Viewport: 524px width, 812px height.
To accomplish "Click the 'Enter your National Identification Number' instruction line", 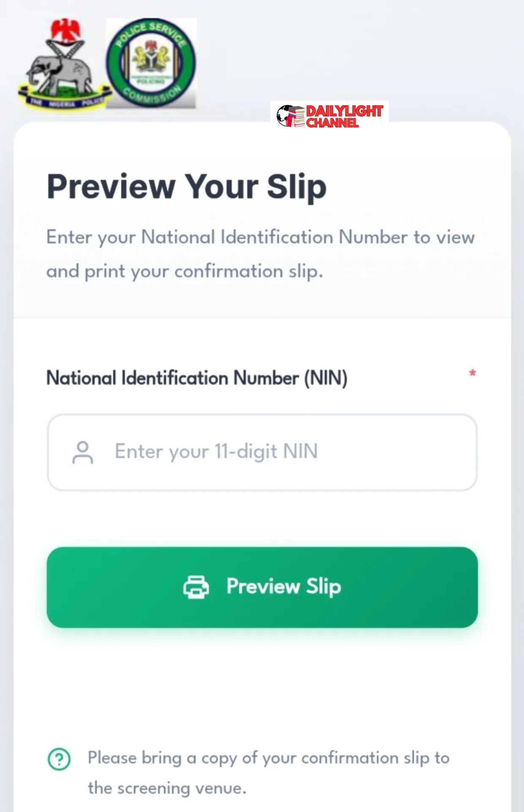I will 260,237.
